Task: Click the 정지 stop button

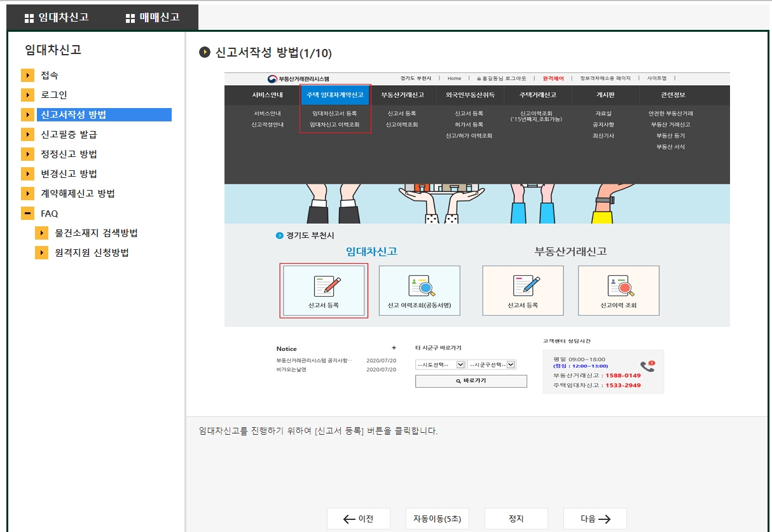Action: tap(516, 519)
